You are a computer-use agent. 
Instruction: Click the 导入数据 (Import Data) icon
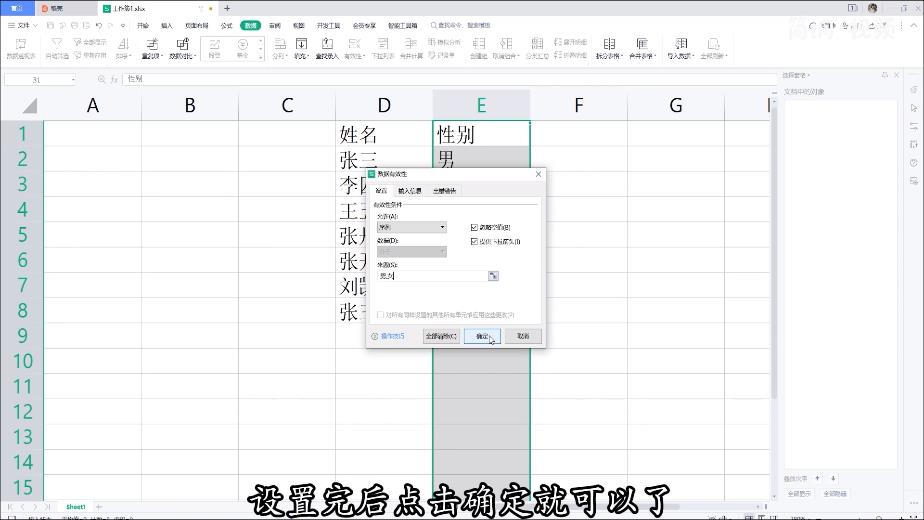coord(681,45)
